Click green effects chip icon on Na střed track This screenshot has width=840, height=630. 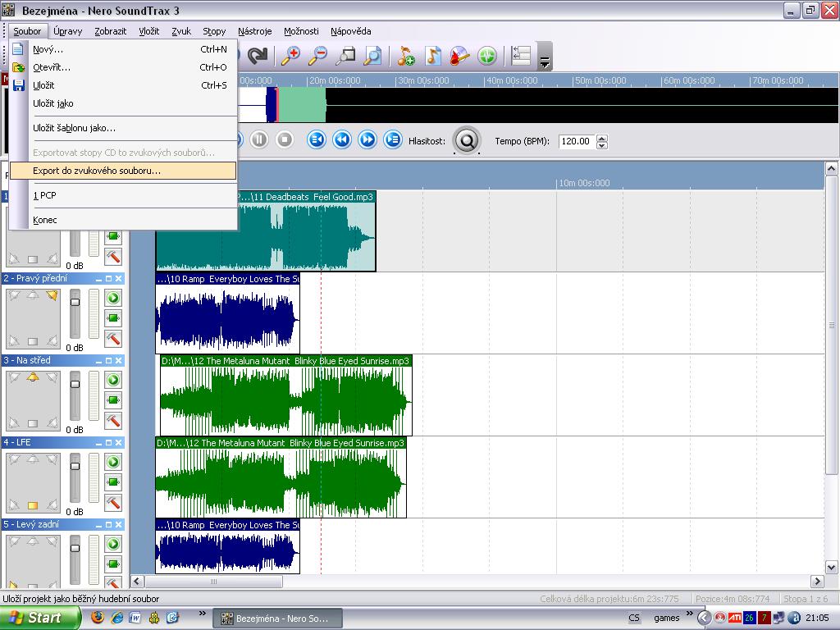click(113, 399)
